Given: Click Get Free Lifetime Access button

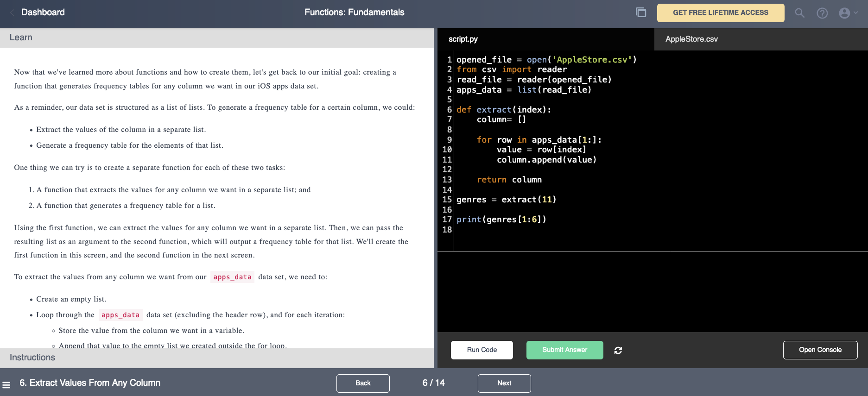Looking at the screenshot, I should [x=720, y=13].
